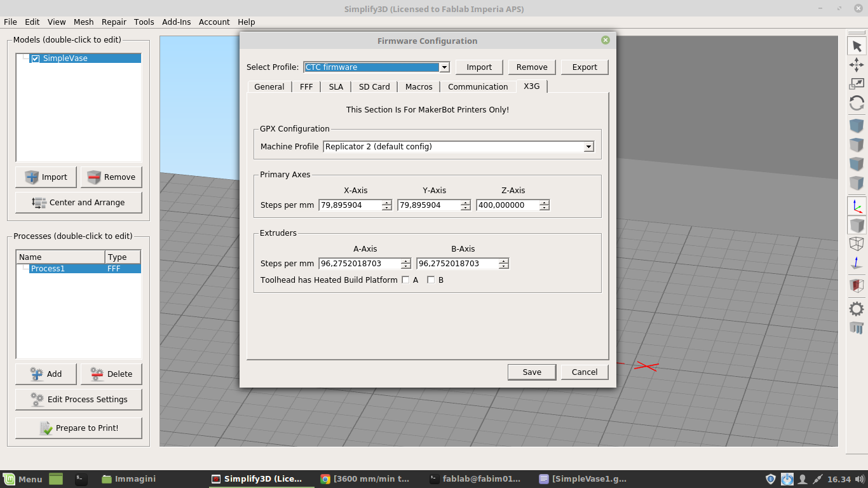
Task: Uncheck the SimpleVase model checkbox
Action: [x=36, y=58]
